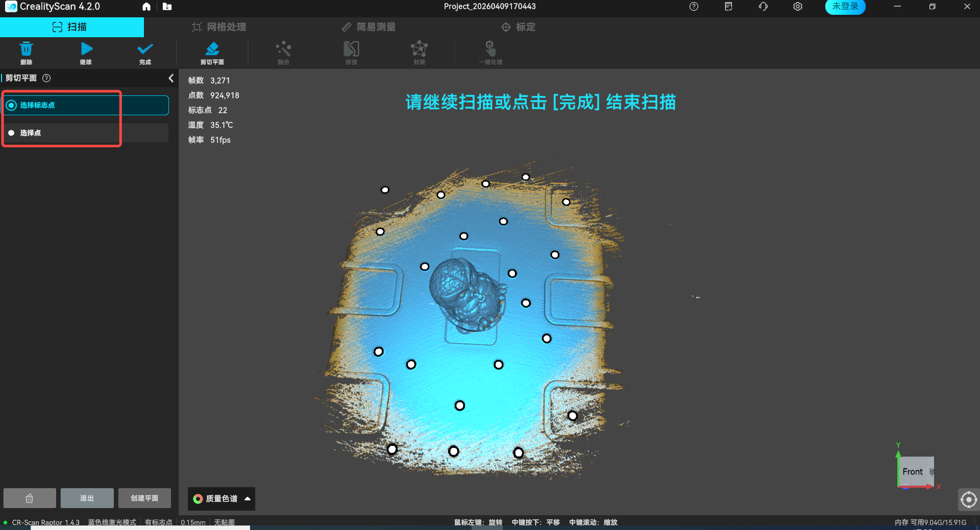Click the 创建平面 button

click(x=144, y=498)
